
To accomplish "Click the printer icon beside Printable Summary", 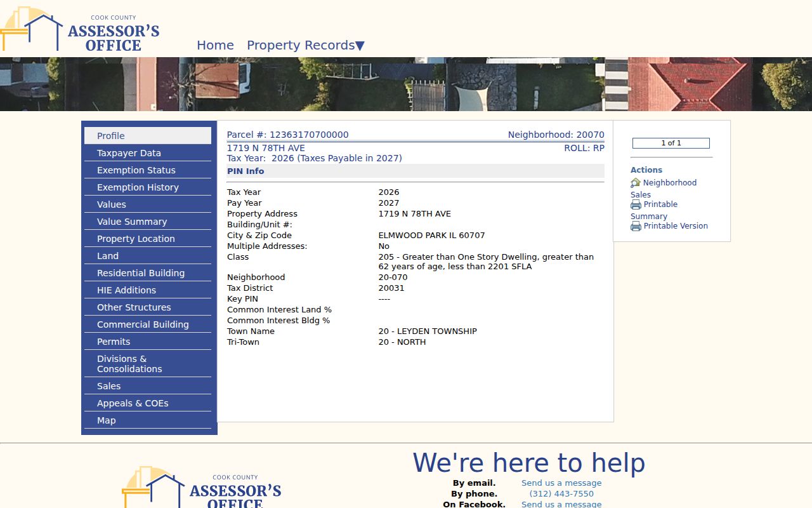I will click(x=636, y=204).
